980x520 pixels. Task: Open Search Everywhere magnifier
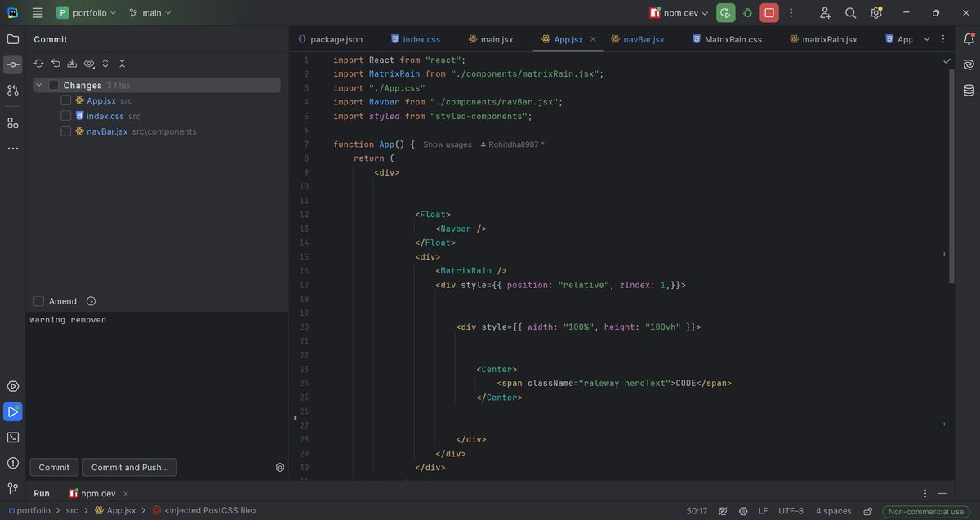coord(850,13)
